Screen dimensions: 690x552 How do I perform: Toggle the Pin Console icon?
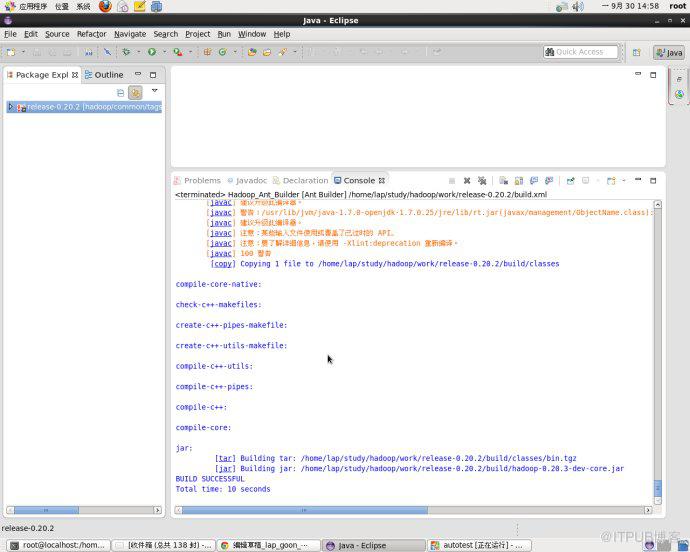pyautogui.click(x=571, y=180)
